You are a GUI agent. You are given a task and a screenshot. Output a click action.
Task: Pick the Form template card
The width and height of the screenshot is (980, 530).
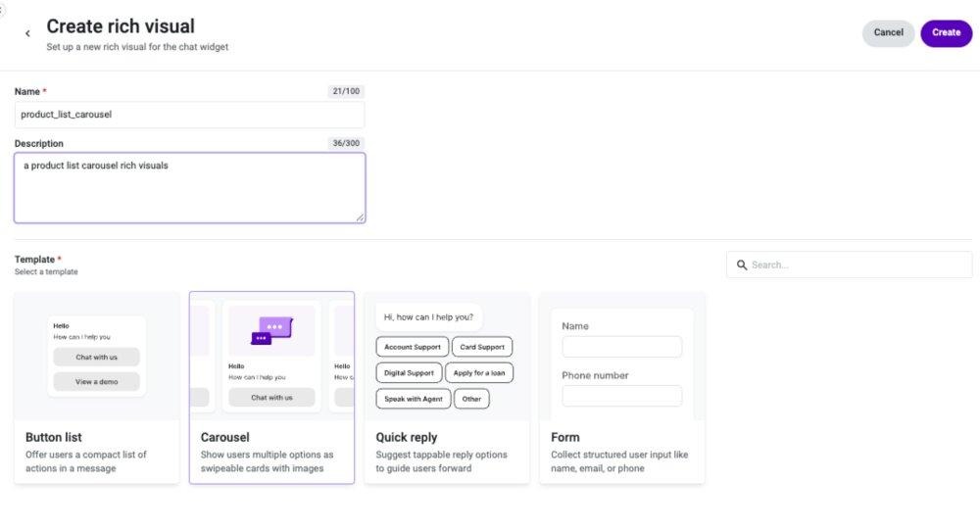[622, 388]
